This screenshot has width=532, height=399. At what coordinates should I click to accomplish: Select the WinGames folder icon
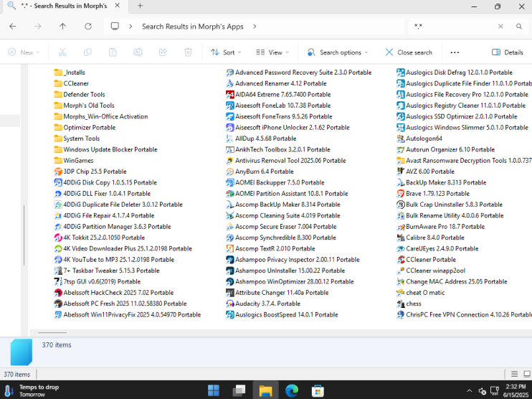[58, 160]
